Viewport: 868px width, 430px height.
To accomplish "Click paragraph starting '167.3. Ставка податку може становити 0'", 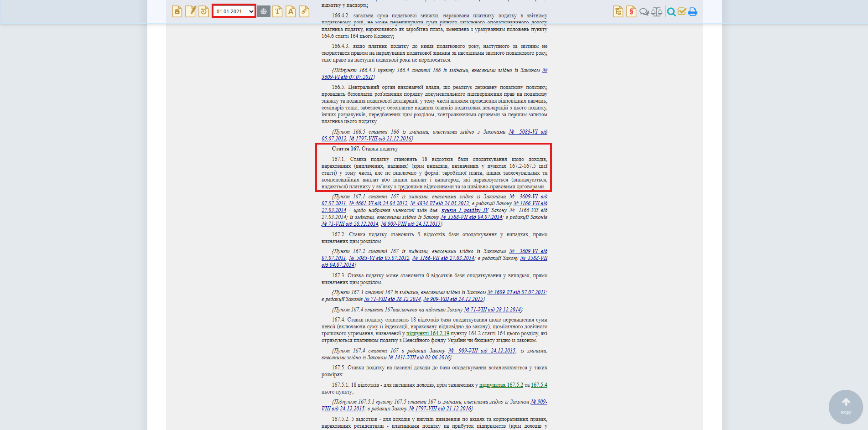I will tap(434, 279).
